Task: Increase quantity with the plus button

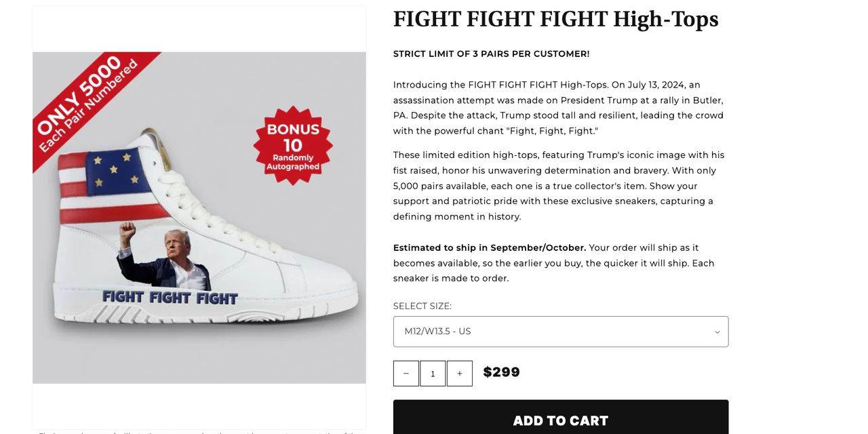Action: (x=460, y=374)
